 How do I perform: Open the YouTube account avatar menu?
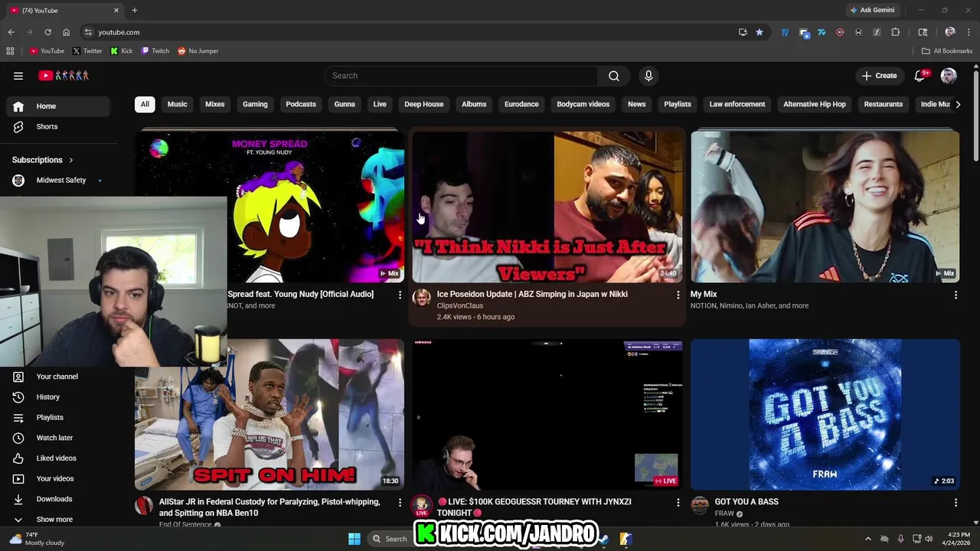949,76
